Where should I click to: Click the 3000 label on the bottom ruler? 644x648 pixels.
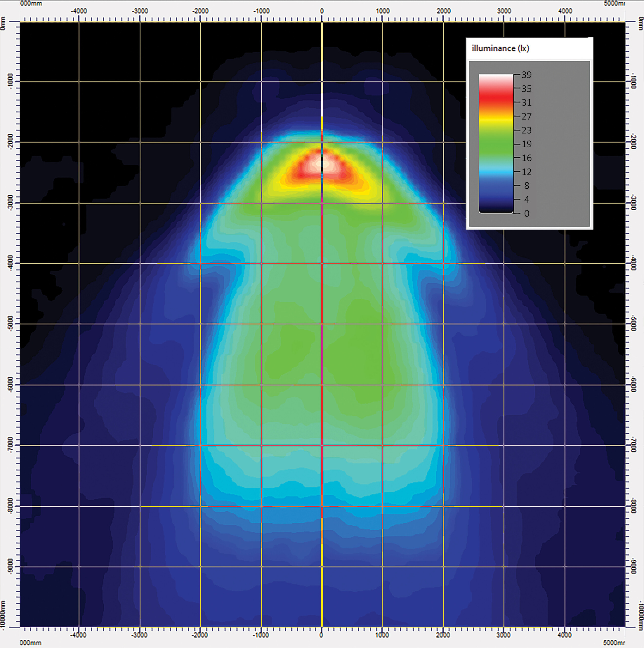click(x=504, y=635)
